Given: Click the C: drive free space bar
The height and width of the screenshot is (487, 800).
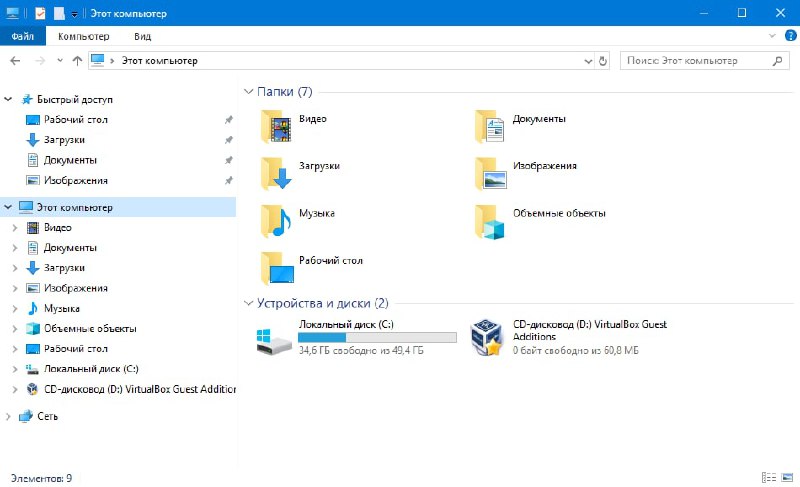Looking at the screenshot, I should (x=377, y=337).
